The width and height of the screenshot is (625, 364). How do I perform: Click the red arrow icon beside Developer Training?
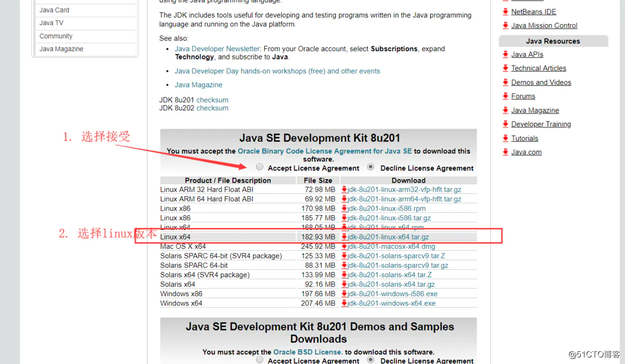[506, 124]
